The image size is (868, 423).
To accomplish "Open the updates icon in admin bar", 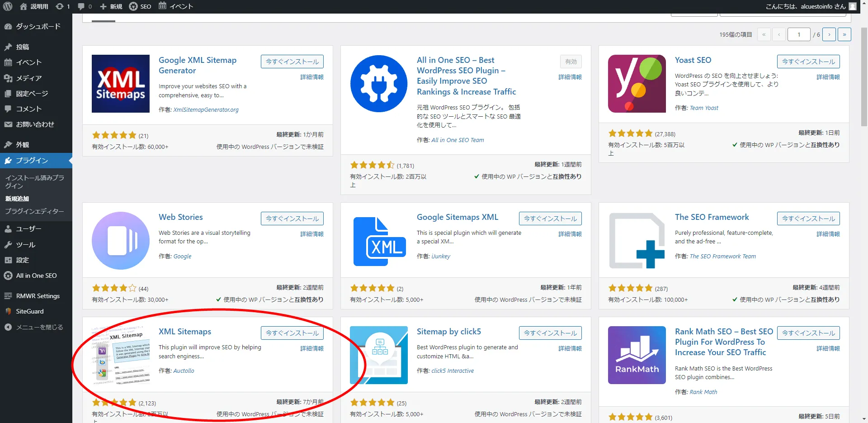I will tap(59, 6).
